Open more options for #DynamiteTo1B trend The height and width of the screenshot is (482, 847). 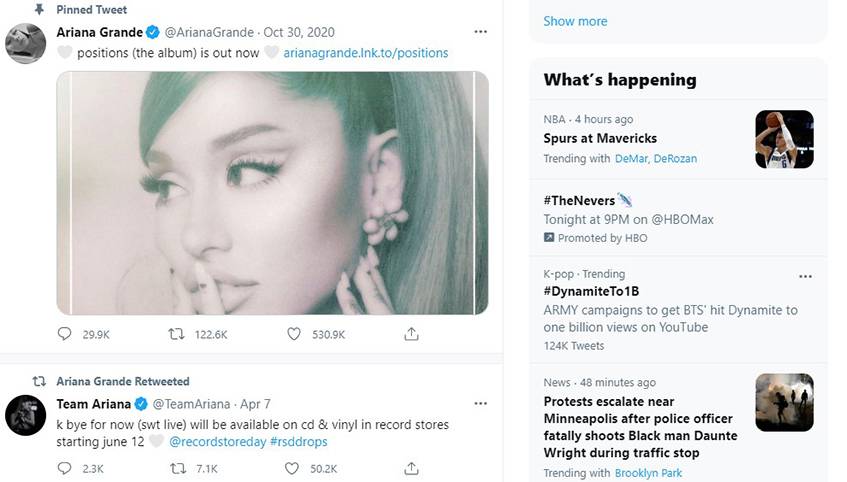(x=805, y=276)
